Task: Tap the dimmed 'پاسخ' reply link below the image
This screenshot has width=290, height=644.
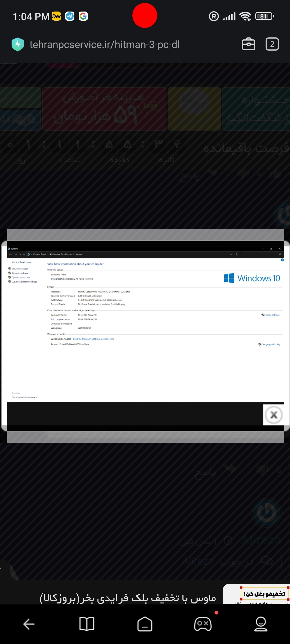Action: (205, 474)
